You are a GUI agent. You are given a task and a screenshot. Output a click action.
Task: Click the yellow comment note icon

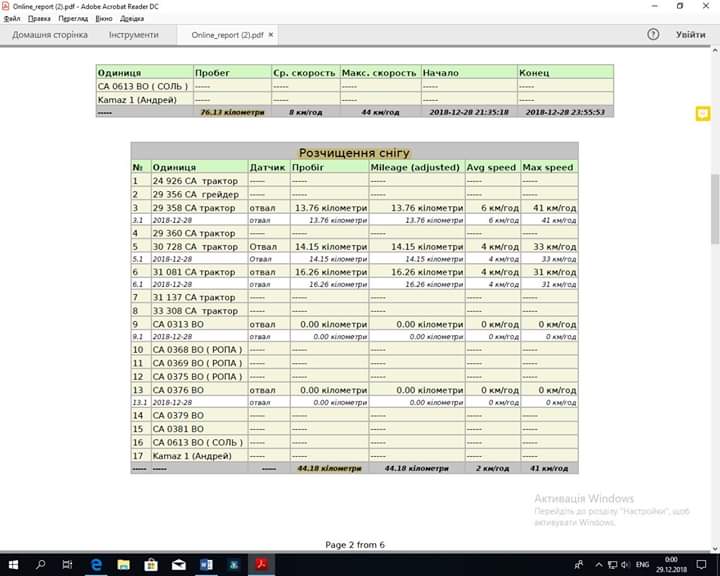click(703, 113)
